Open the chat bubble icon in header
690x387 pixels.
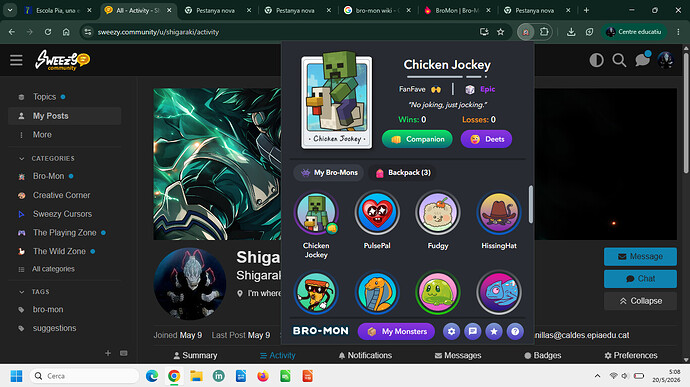(642, 59)
